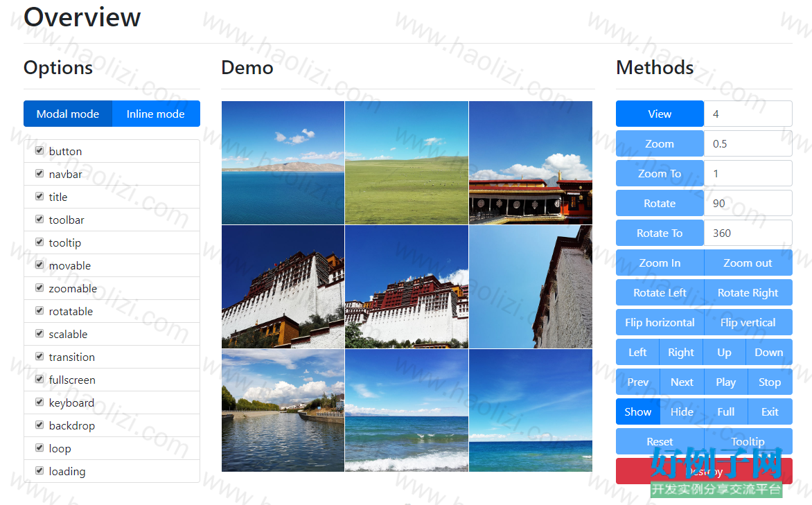The image size is (812, 505).
Task: Open the river canal thumbnail
Action: (x=283, y=410)
